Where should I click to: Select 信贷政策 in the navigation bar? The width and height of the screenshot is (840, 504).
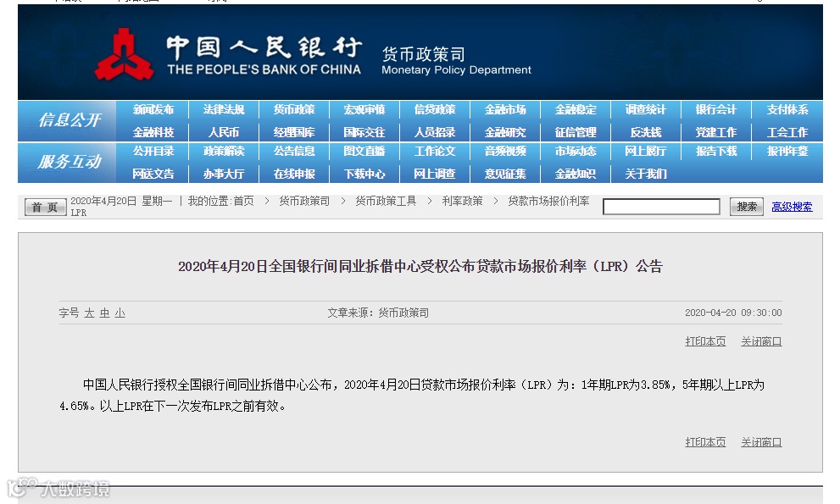pyautogui.click(x=435, y=110)
